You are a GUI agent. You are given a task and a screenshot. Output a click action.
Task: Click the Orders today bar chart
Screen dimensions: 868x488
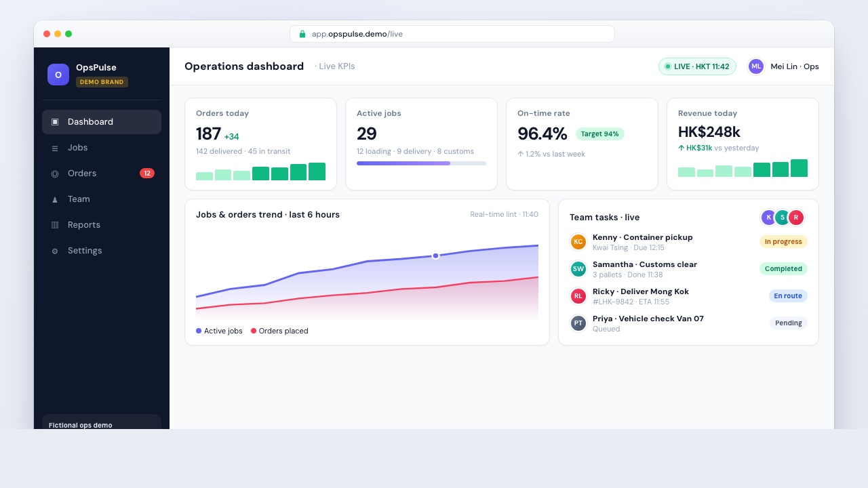pos(260,171)
